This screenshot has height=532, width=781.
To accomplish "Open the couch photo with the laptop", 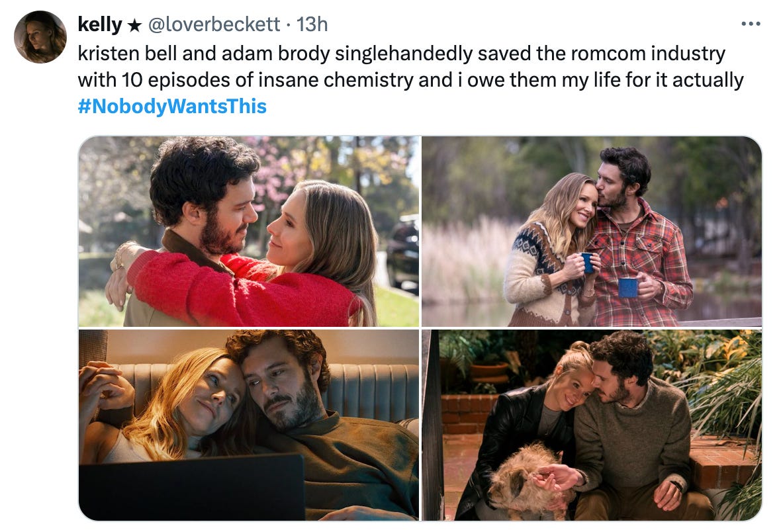I will click(249, 425).
